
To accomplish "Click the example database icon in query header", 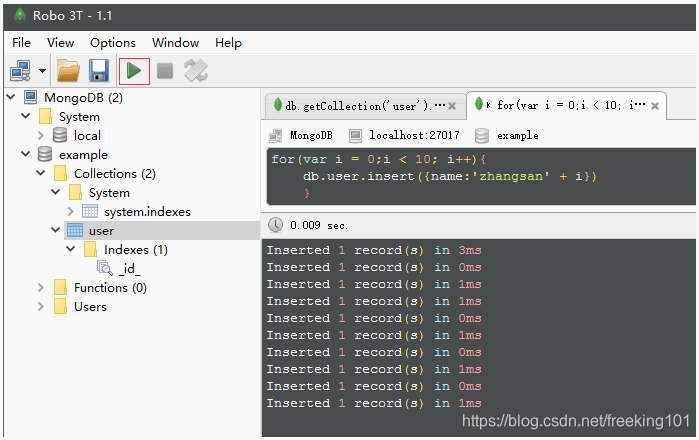I will click(x=482, y=135).
